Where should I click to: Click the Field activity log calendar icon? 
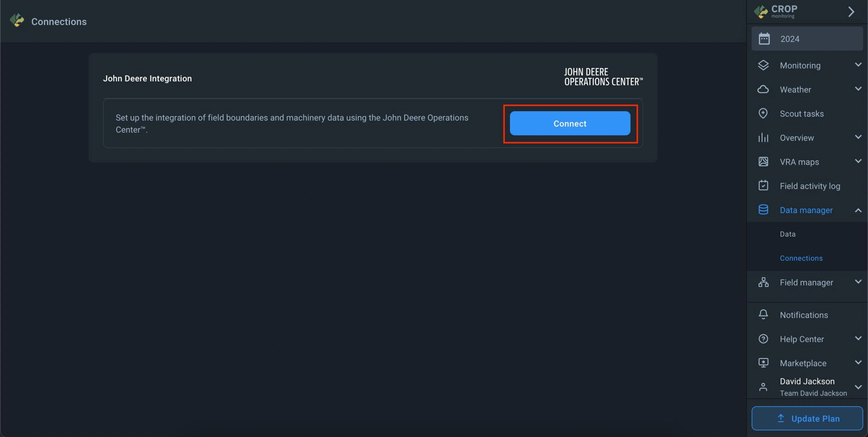(x=763, y=186)
